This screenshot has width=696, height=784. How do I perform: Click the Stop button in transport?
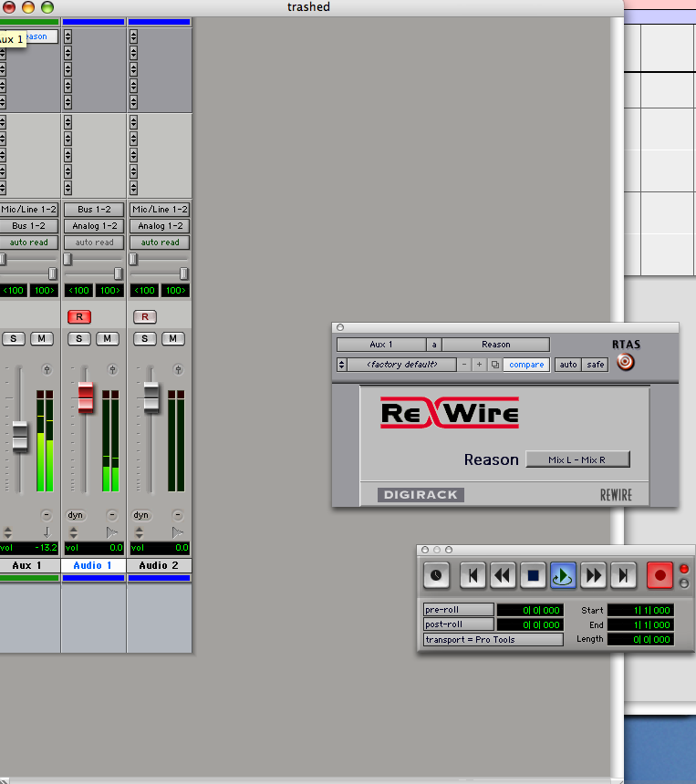[534, 575]
